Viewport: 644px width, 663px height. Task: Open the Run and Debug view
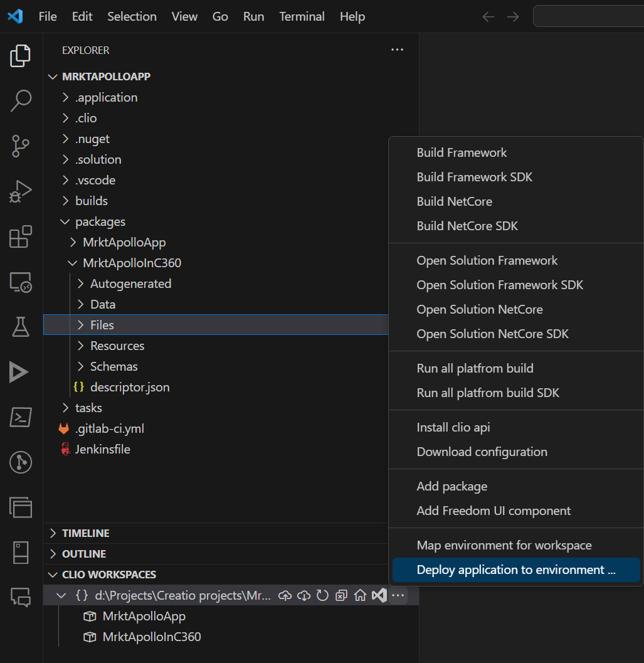[20, 191]
